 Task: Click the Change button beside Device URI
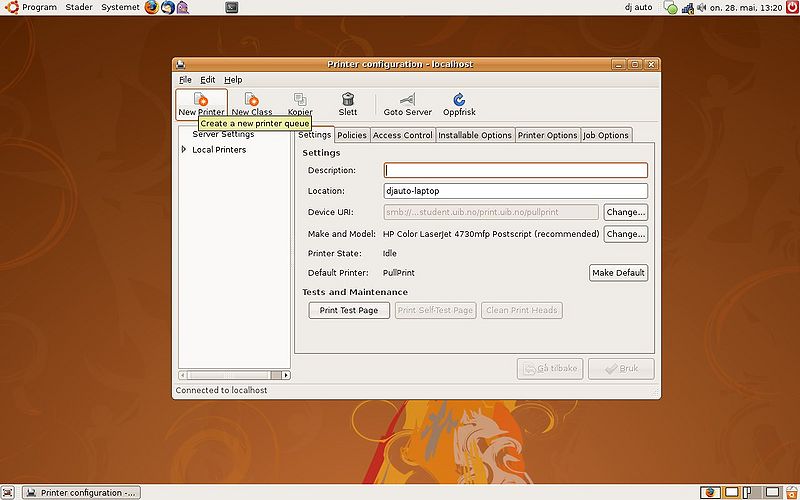[x=626, y=212]
